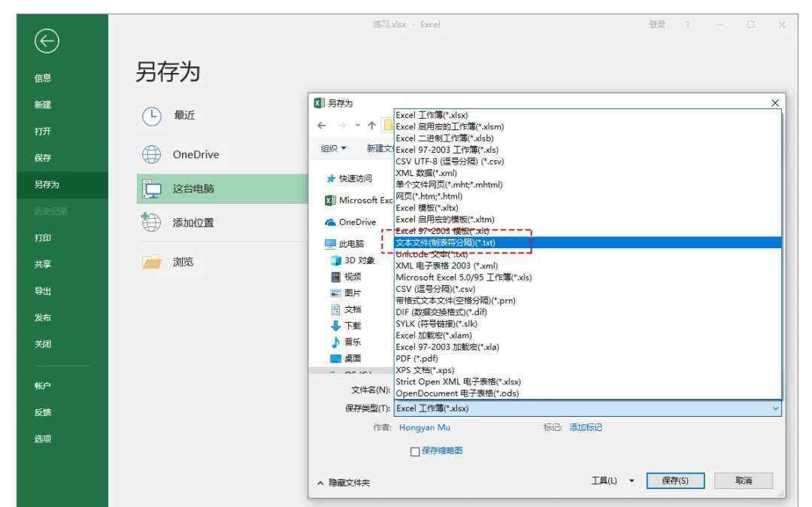812x507 pixels.
Task: Select OneDrive in dialog navigation pane
Action: point(350,222)
